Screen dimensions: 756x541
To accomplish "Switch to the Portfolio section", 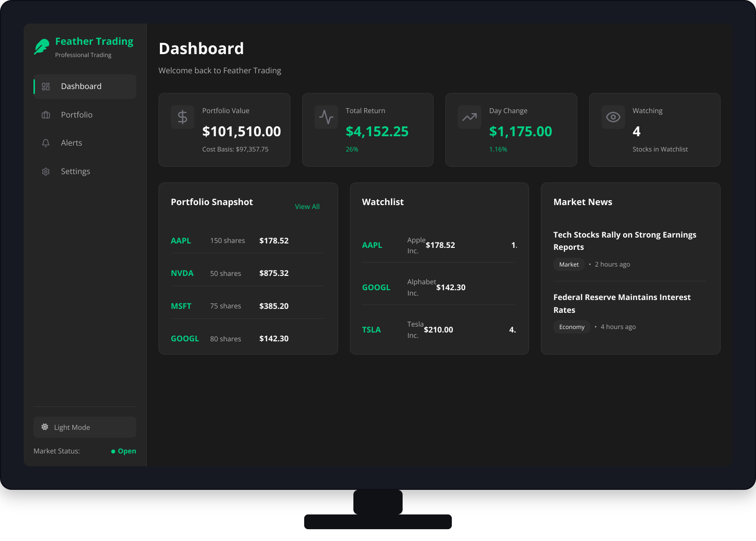I will pyautogui.click(x=76, y=115).
